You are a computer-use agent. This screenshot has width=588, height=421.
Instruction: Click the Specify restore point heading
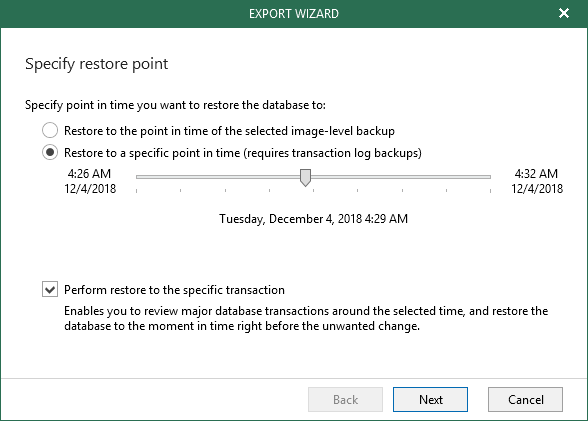[x=96, y=64]
